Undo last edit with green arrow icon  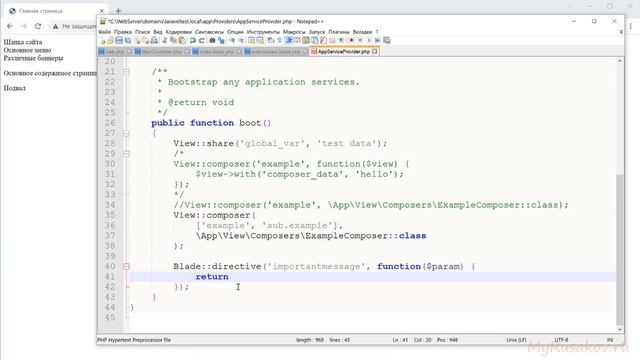click(193, 40)
